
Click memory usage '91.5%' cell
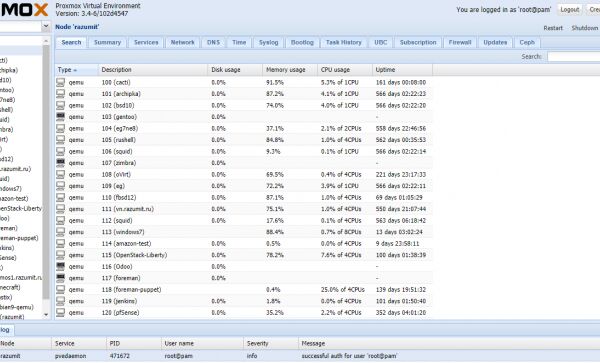click(275, 82)
